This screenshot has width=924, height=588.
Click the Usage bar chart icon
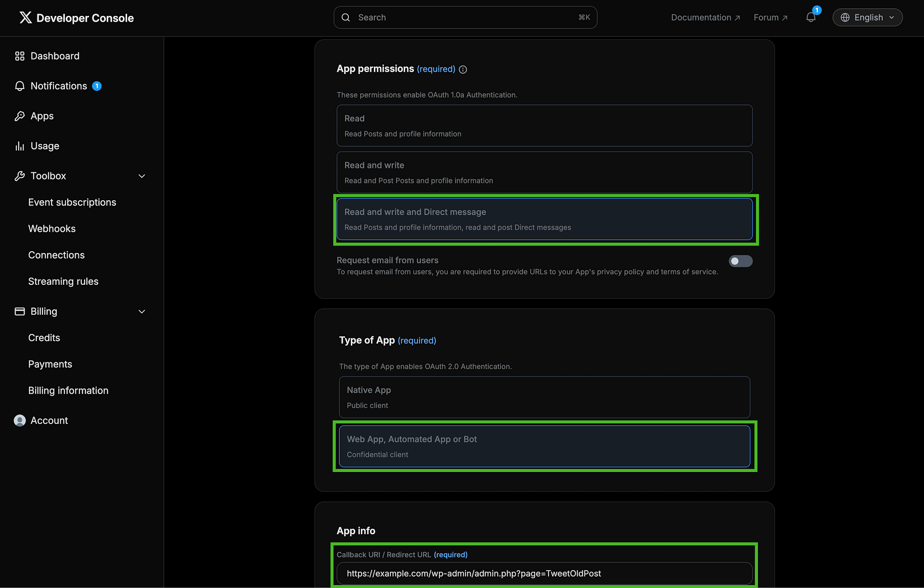click(x=20, y=146)
